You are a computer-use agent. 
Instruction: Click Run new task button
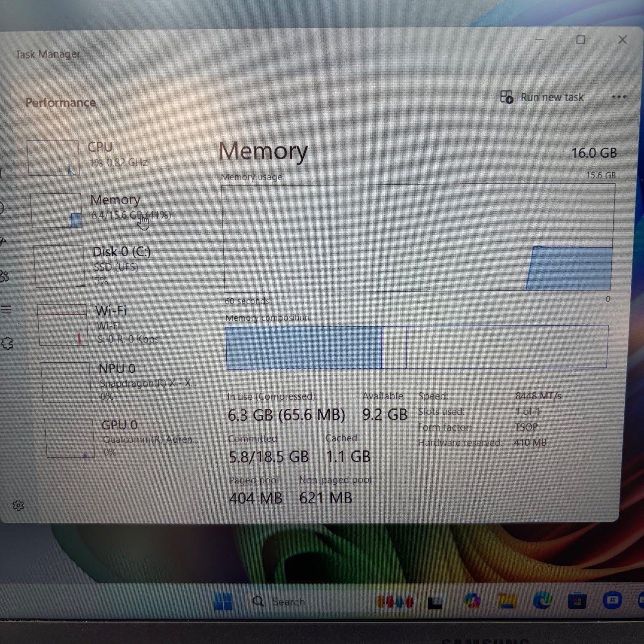click(x=542, y=97)
